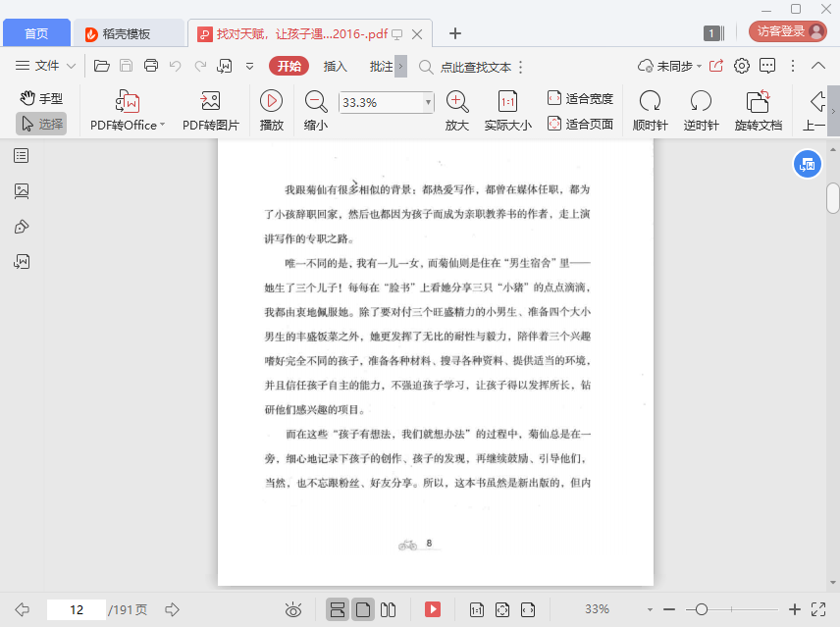Select the Hand tool (手型)
This screenshot has height=627, width=840.
coord(41,98)
